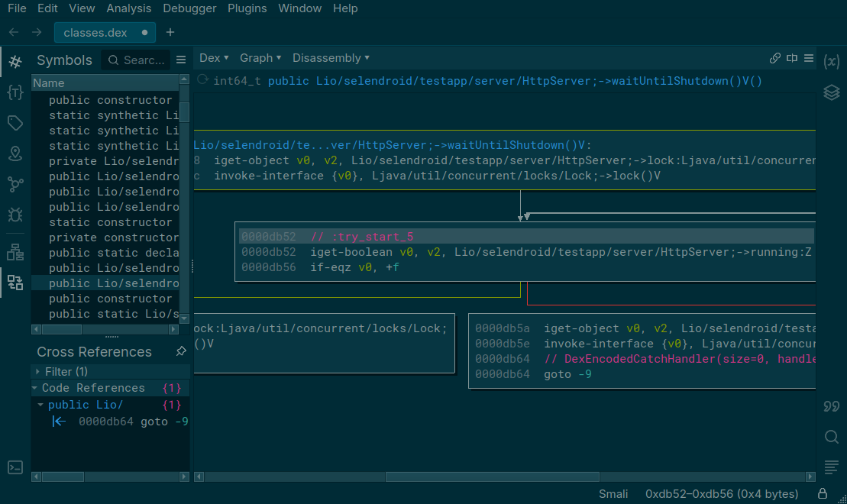Viewport: 847px width, 504px height.
Task: Collapse the Code References section
Action: coord(34,388)
